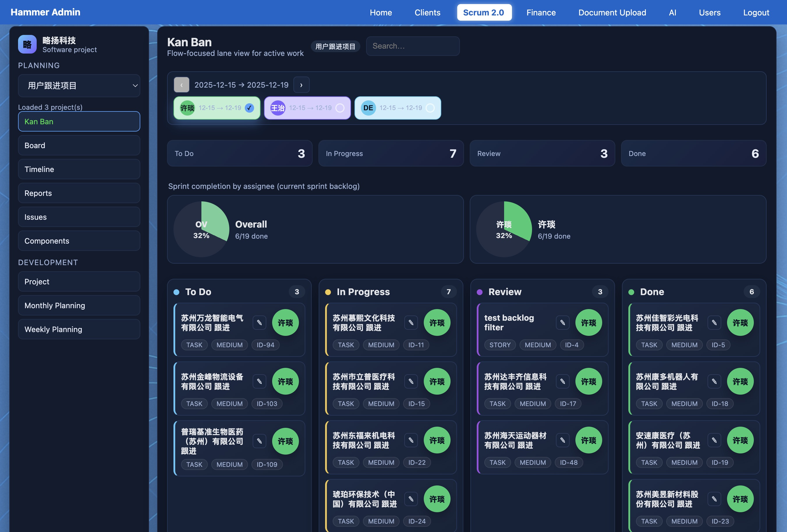This screenshot has width=787, height=532.
Task: Select Kan Ban in sidebar
Action: click(x=79, y=122)
